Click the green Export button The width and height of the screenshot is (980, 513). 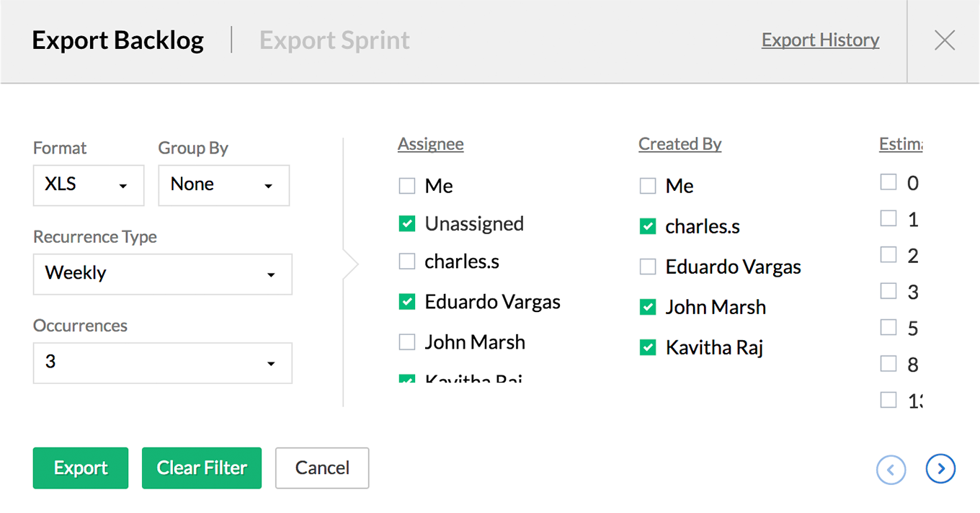81,468
